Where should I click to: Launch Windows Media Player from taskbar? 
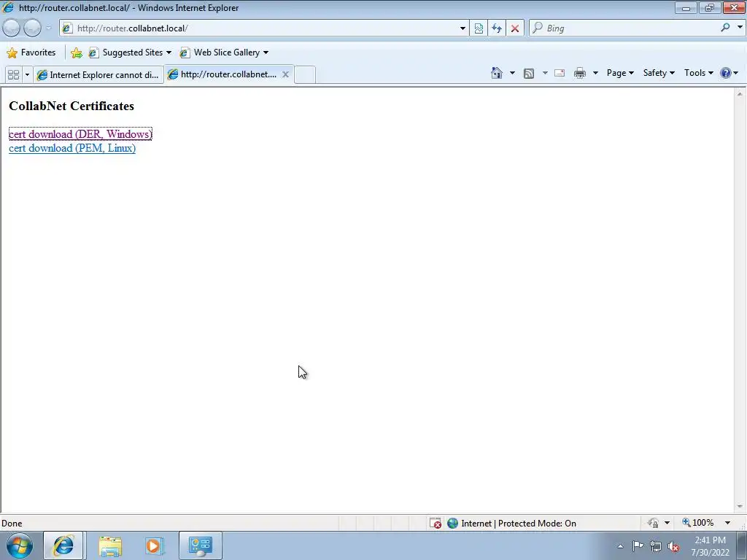tap(155, 545)
